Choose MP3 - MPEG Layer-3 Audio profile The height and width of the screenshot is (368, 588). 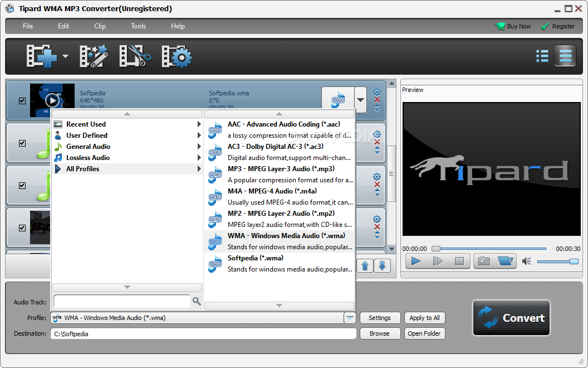(x=280, y=174)
